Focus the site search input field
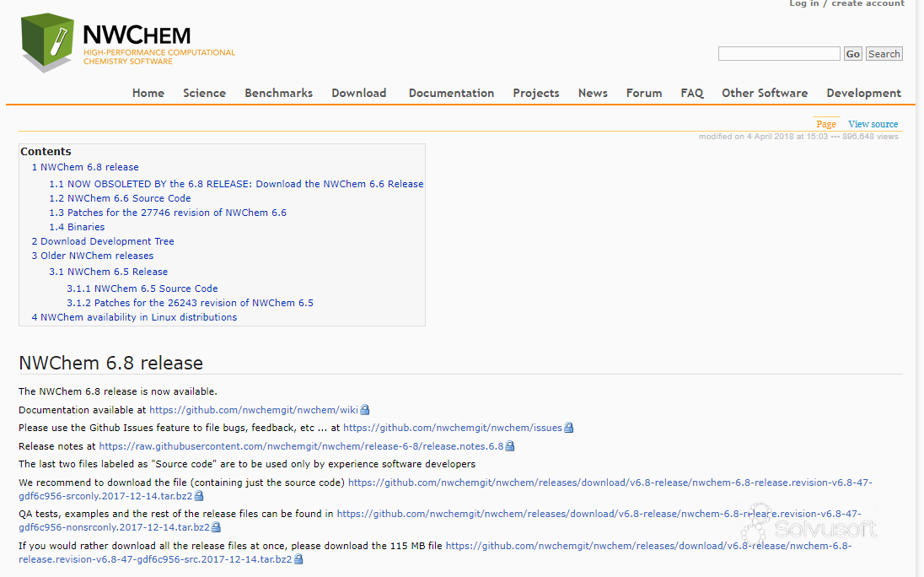 (x=779, y=54)
